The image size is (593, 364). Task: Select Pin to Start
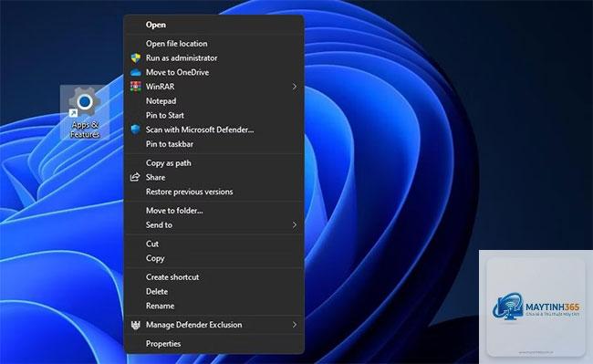pyautogui.click(x=214, y=116)
